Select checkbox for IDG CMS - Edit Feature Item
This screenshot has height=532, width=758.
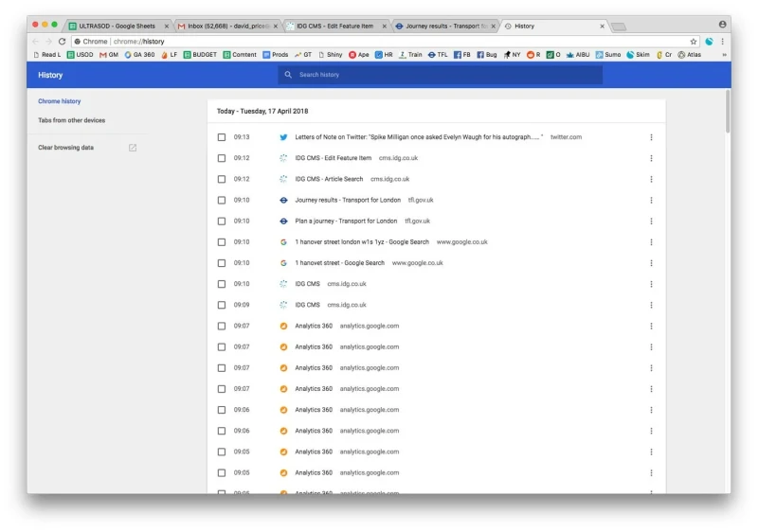(x=222, y=158)
